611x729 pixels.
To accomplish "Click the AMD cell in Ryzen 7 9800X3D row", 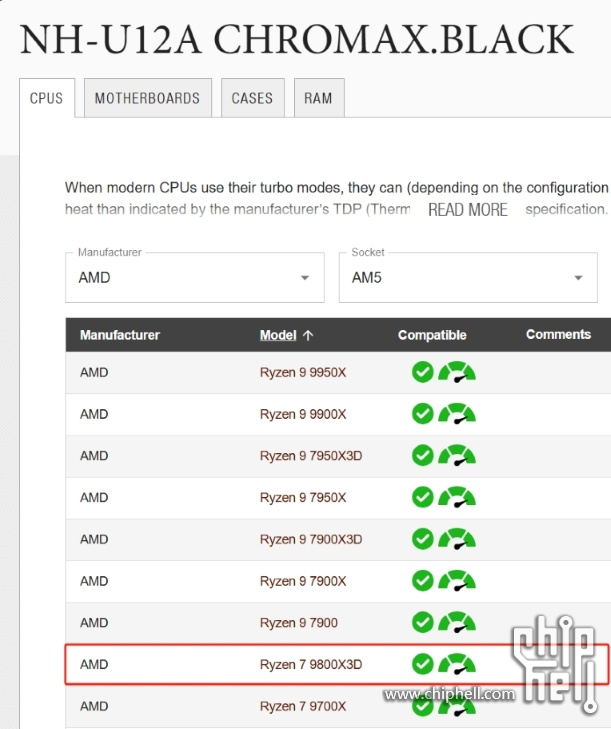I will (94, 664).
